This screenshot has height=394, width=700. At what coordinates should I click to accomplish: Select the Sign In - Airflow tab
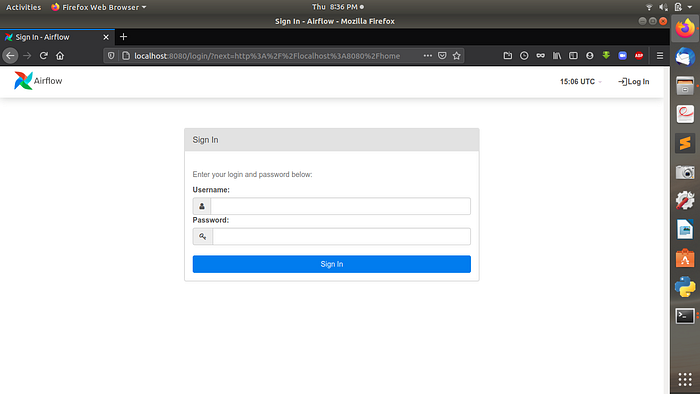click(57, 37)
